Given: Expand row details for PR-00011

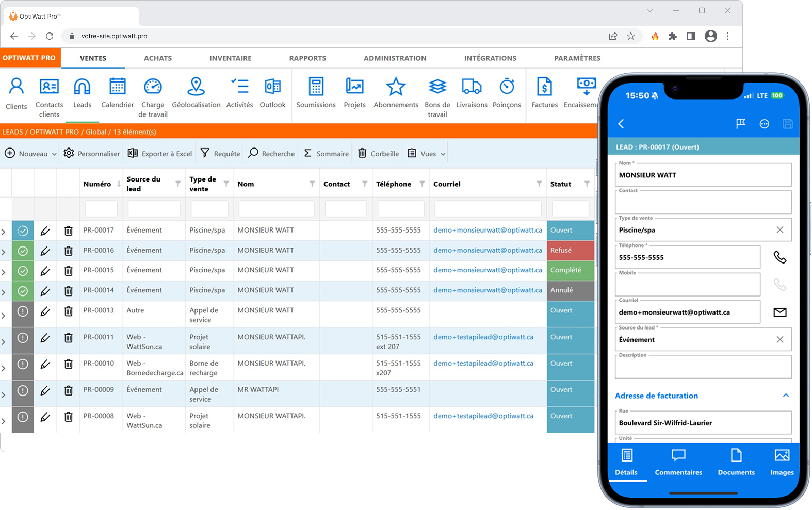Looking at the screenshot, I should (x=4, y=342).
